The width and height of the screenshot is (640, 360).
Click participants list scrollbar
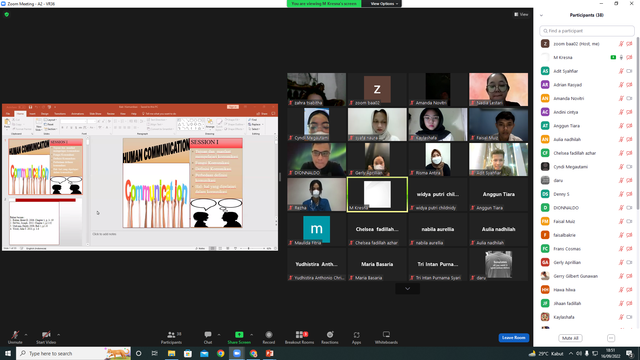(638, 122)
